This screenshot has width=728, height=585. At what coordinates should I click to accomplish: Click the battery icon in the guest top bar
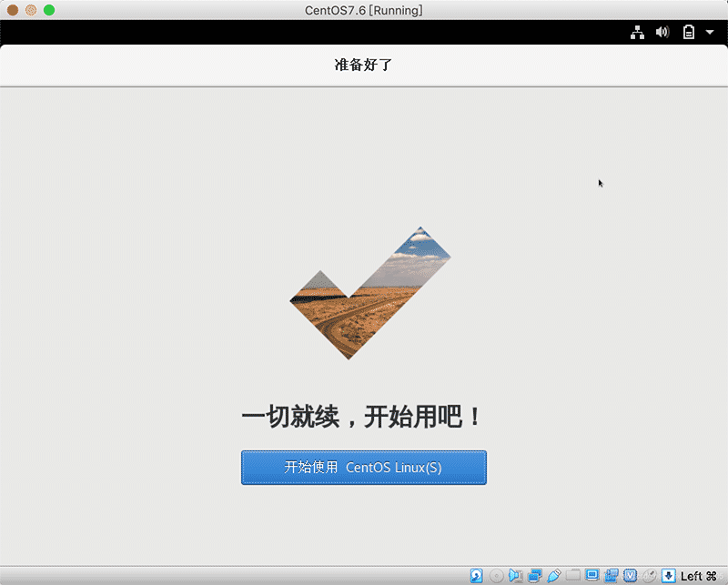tap(689, 31)
